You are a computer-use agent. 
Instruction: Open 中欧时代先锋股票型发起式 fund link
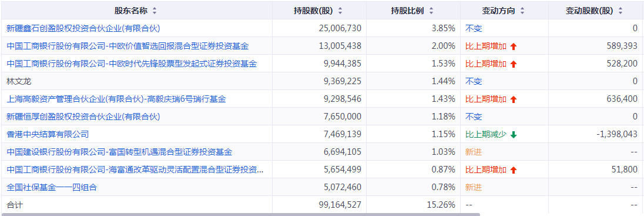pos(132,64)
